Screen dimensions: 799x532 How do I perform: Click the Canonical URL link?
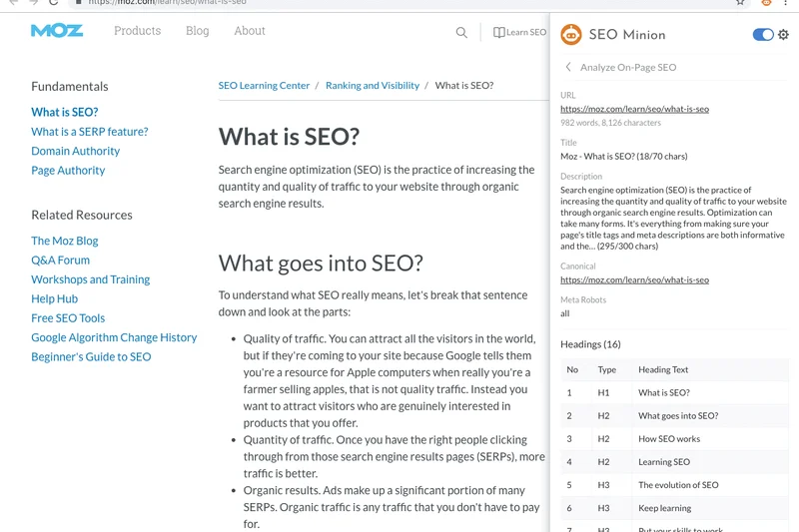tap(634, 280)
